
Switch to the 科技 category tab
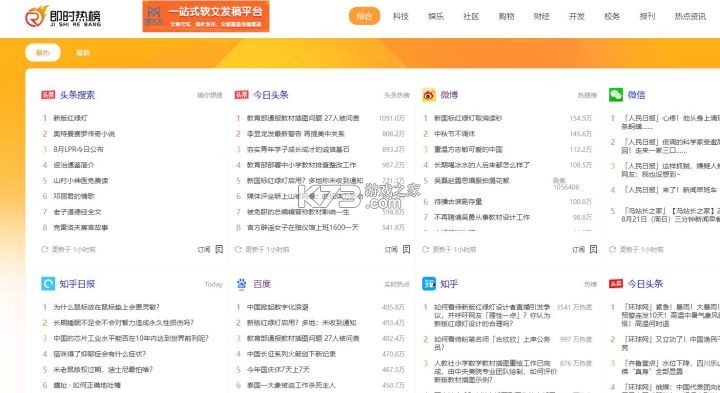coord(400,17)
